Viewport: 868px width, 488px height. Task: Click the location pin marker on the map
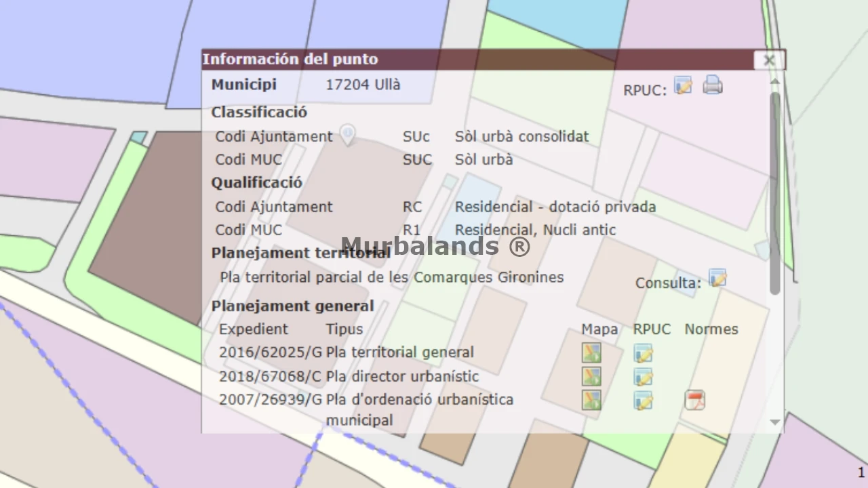pos(347,134)
